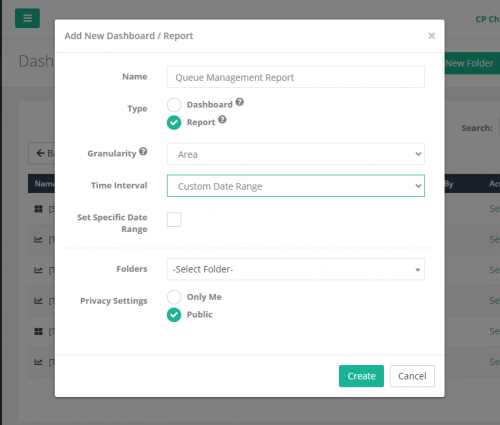Image resolution: width=500 pixels, height=425 pixels.
Task: Expand the Select Folder dropdown
Action: click(x=296, y=269)
